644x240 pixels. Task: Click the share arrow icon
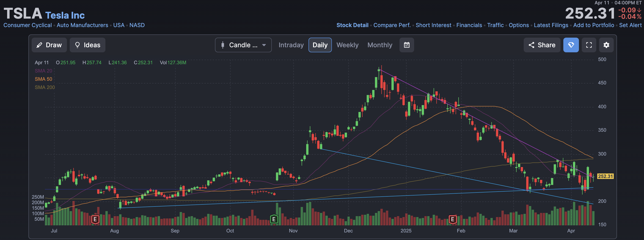click(531, 45)
